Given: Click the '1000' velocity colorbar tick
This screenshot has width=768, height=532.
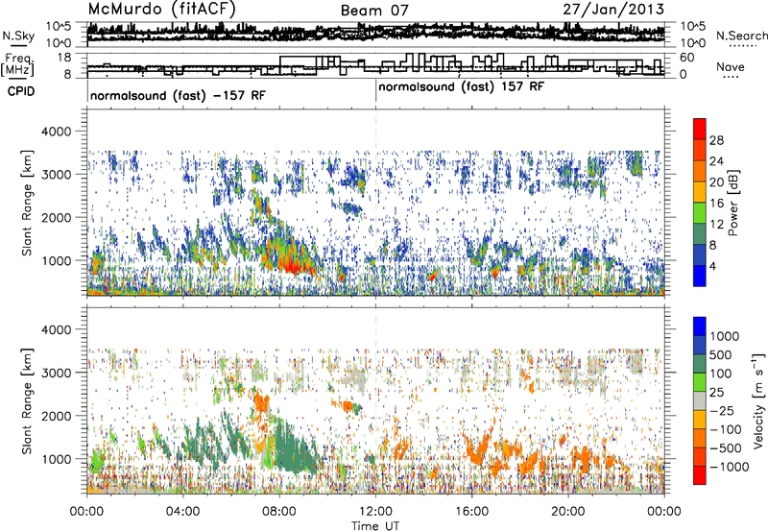Looking at the screenshot, I should point(724,336).
